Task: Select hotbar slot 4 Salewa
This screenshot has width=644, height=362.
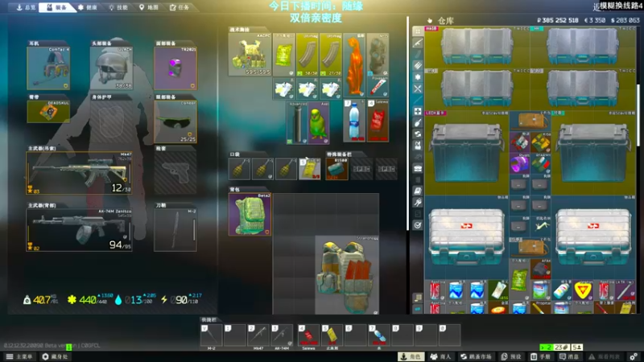Action: pyautogui.click(x=308, y=335)
